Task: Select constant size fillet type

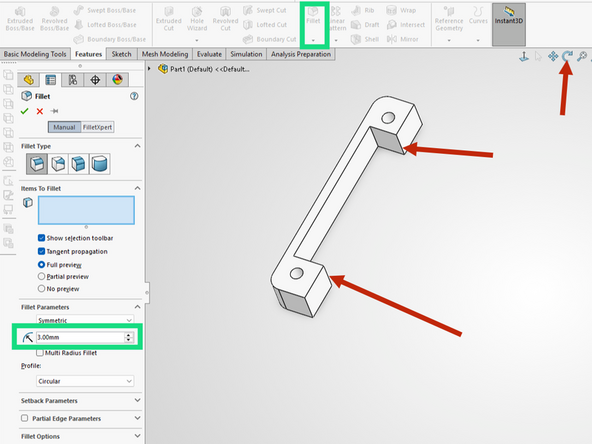Action: tap(37, 164)
